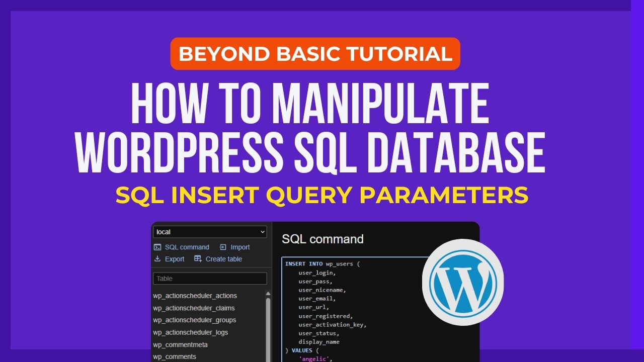Click the user_pass column line
644x362 pixels.
pos(315,282)
